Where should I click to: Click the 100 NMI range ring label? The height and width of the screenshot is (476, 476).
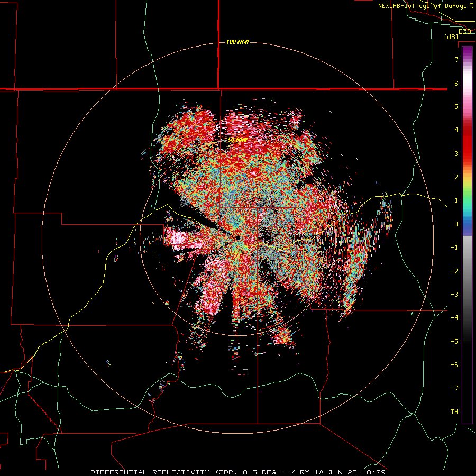pos(237,42)
